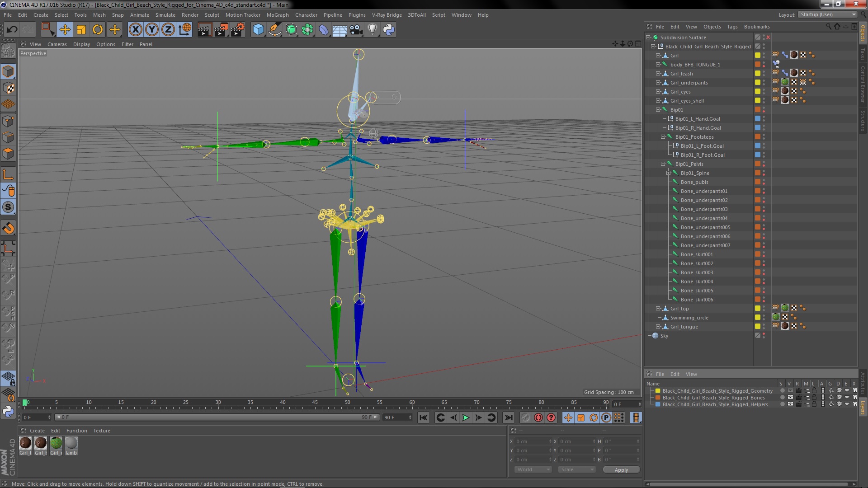Click the Subdivision Surface generator icon

click(291, 30)
